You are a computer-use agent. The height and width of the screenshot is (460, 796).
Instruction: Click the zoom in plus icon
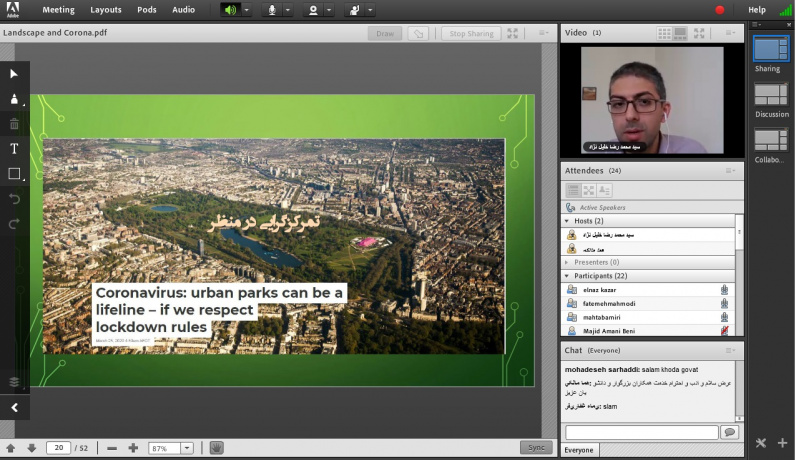coord(133,448)
